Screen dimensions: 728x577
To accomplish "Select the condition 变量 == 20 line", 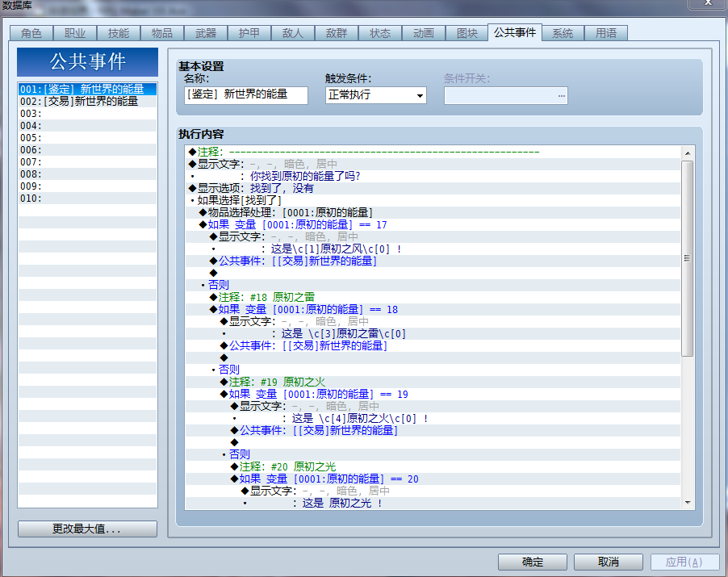I will pos(433,479).
